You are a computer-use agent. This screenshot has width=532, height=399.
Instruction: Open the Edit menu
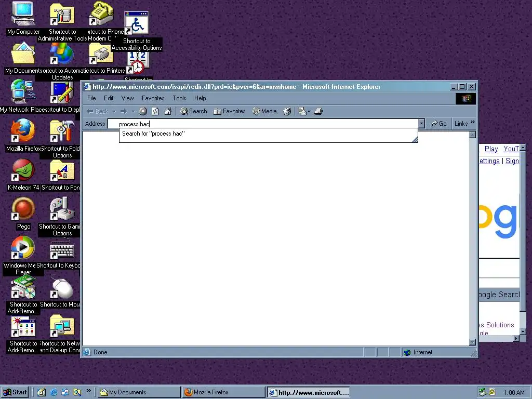(109, 98)
